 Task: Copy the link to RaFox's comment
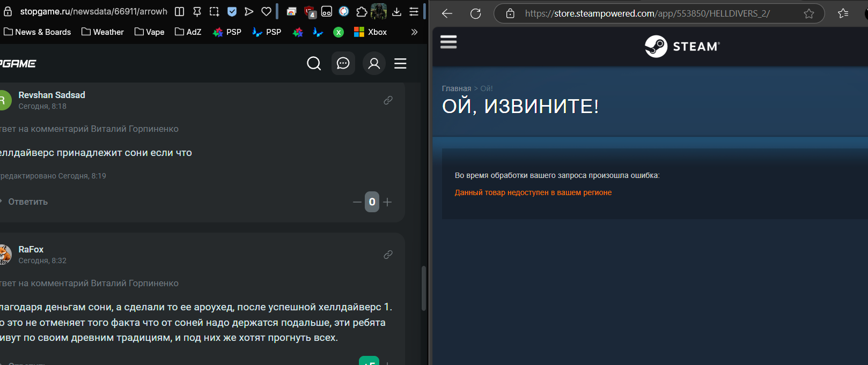pyautogui.click(x=388, y=255)
